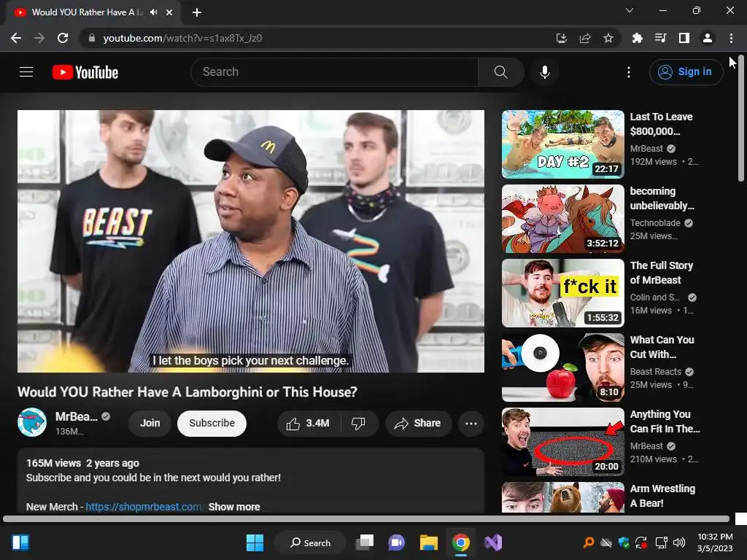Open the Last To Leave $800,000 thumbnail
This screenshot has width=747, height=560.
coord(562,144)
